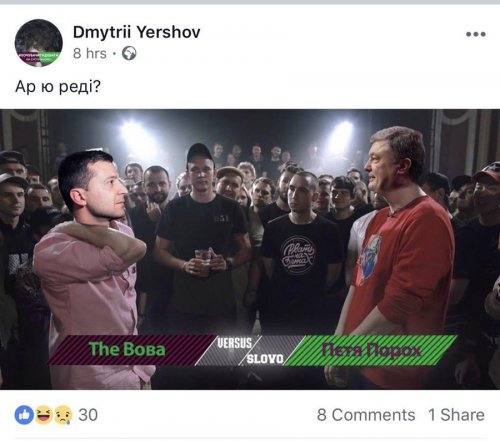Click the man in red sweatshirt
Viewport: 500px width, 441px height.
[x=395, y=257]
